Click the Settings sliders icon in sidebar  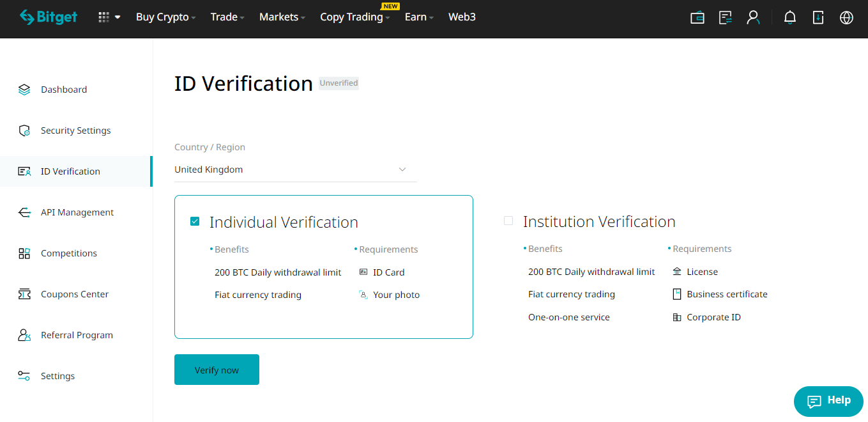pos(24,376)
